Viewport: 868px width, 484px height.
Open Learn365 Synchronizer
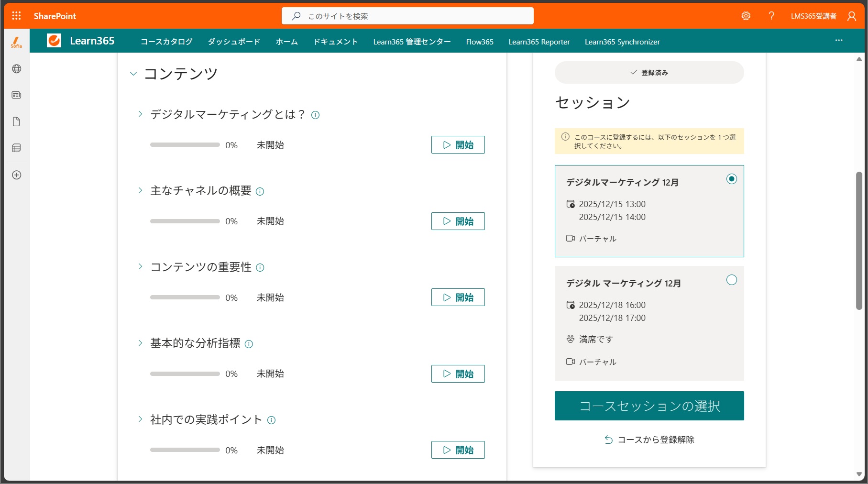tap(622, 42)
